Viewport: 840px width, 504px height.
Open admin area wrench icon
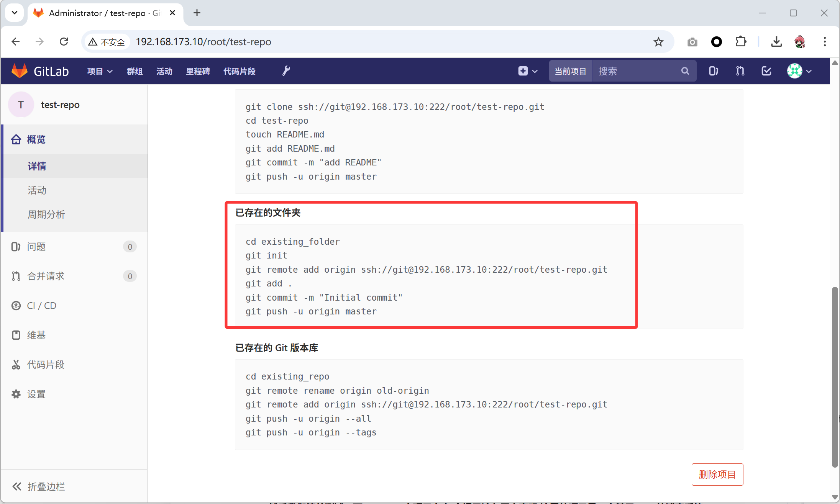(x=286, y=71)
